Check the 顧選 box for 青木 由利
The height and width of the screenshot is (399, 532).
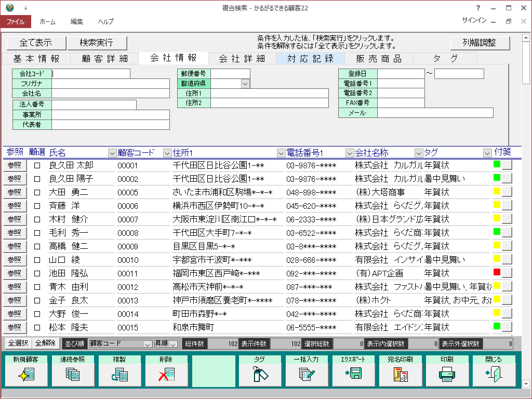(x=37, y=287)
